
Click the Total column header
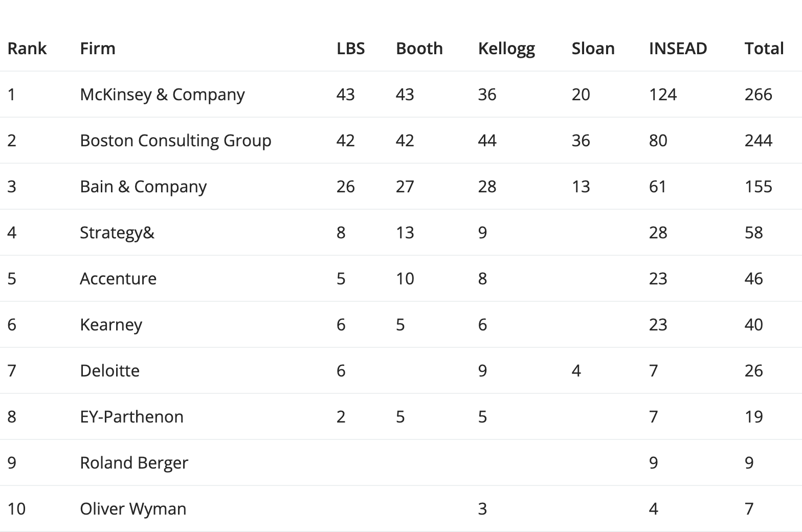764,49
